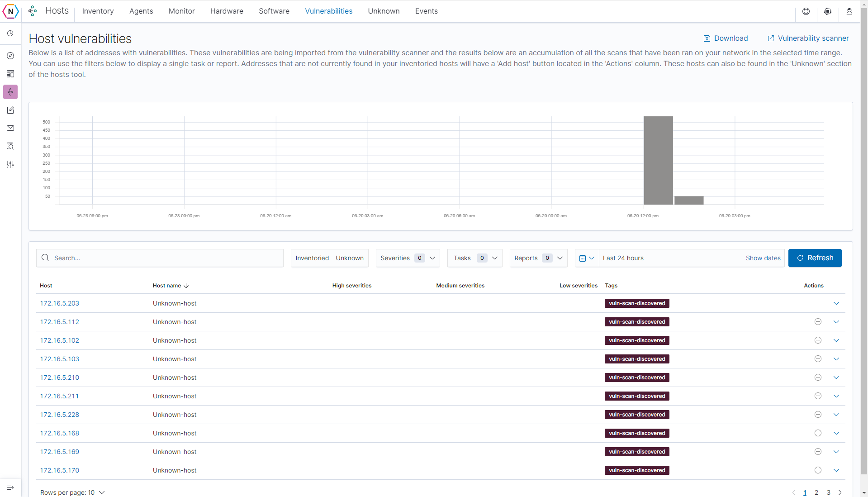The width and height of the screenshot is (868, 497).
Task: Toggle the Unknown hosts filter
Action: pyautogui.click(x=350, y=258)
